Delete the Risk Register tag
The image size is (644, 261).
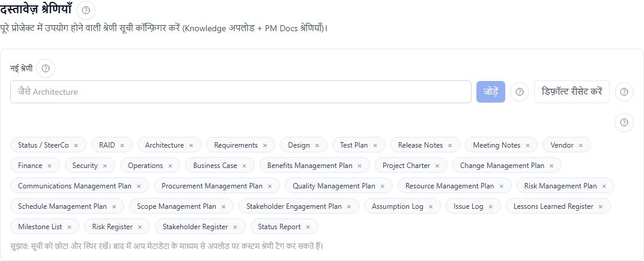(x=140, y=227)
